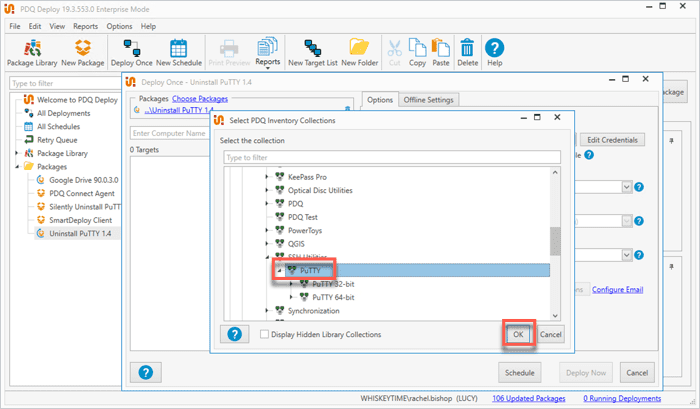Click the Enter Computer Name field

click(170, 133)
